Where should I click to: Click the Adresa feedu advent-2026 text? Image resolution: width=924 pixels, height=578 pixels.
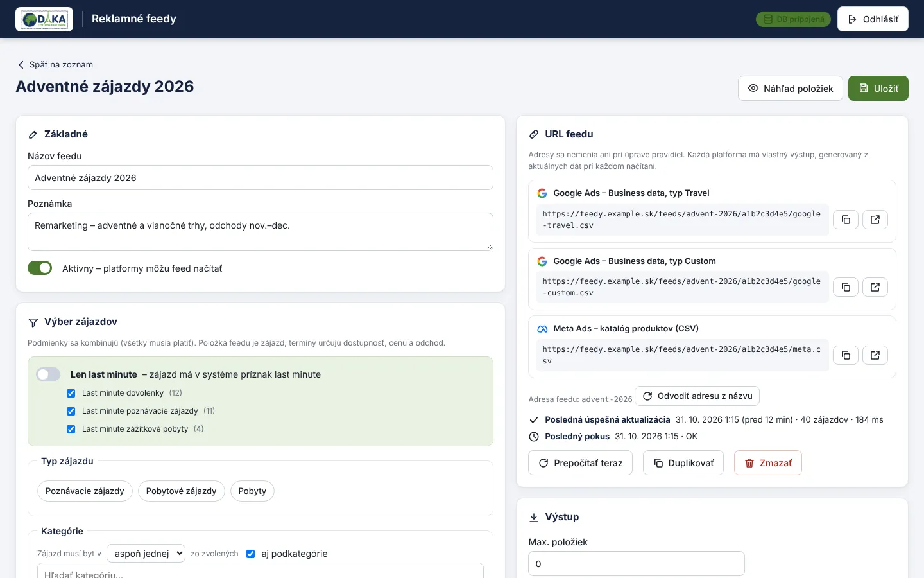pyautogui.click(x=580, y=399)
